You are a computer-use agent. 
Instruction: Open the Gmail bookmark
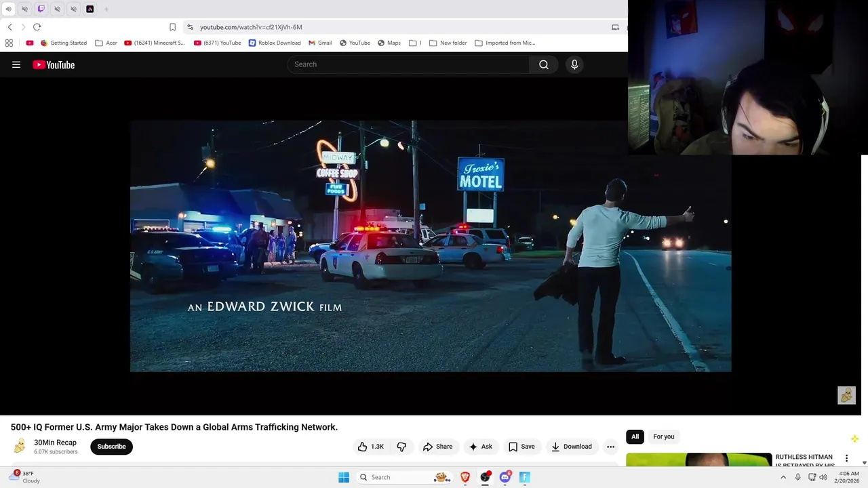point(320,43)
